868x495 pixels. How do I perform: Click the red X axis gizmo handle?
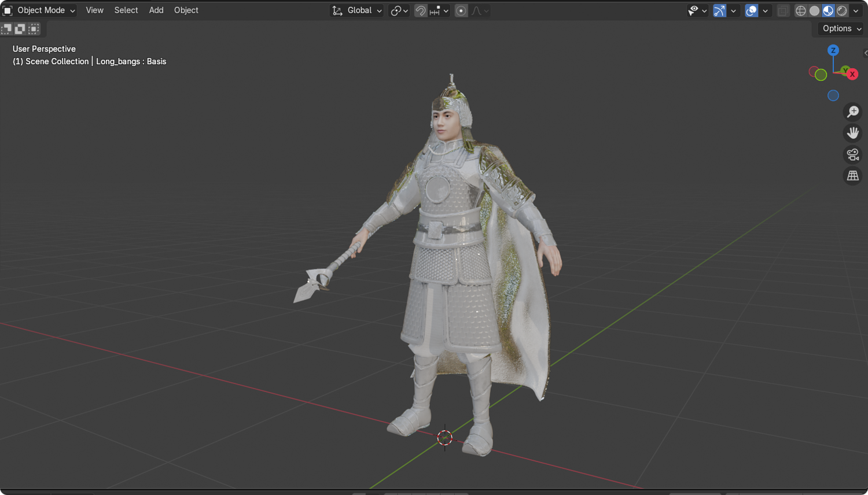coord(852,74)
